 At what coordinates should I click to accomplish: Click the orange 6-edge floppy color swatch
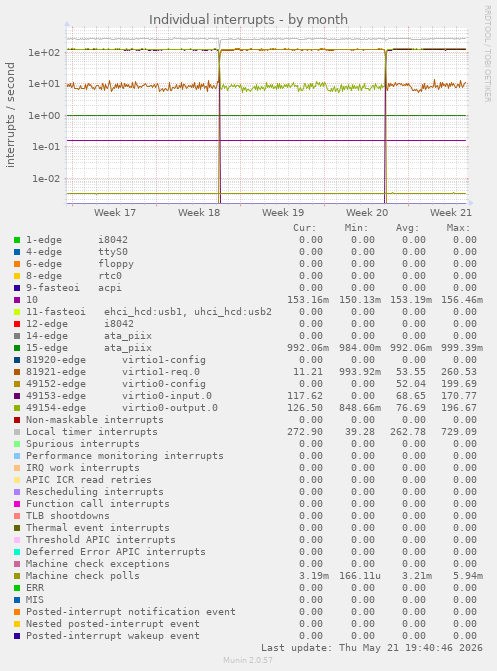coord(17,264)
